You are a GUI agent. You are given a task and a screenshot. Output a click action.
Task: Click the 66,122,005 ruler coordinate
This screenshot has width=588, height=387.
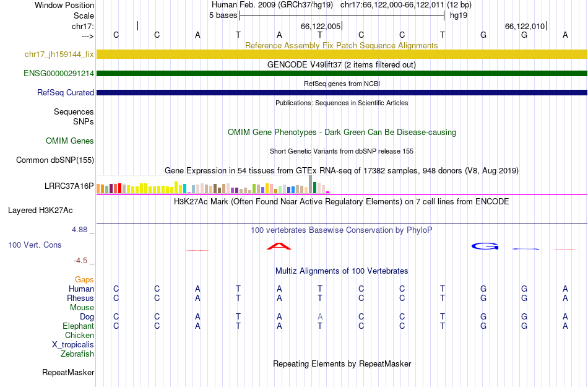click(321, 26)
